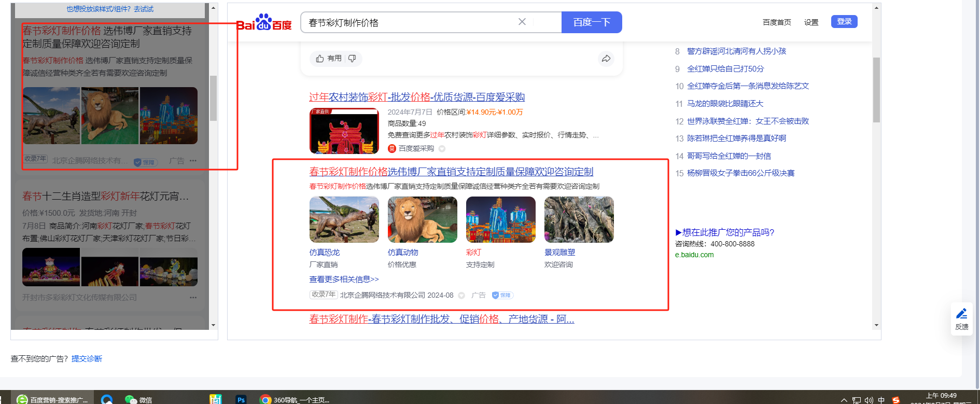Click the dinosaur thumbnail in the main ad
The height and width of the screenshot is (404, 980).
[x=344, y=219]
